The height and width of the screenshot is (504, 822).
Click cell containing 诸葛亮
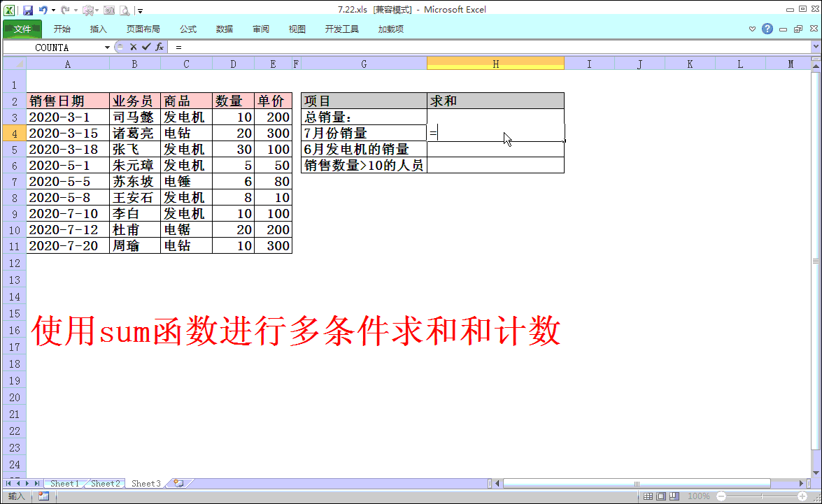pyautogui.click(x=135, y=133)
